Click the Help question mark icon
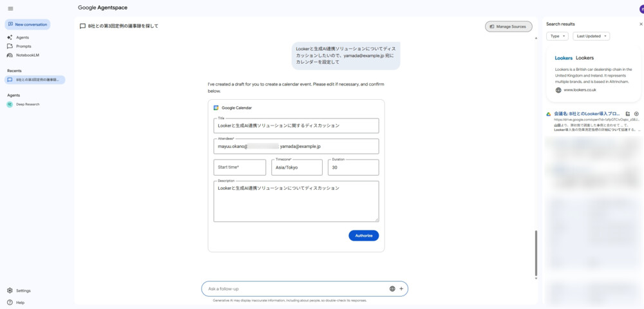 click(10, 303)
